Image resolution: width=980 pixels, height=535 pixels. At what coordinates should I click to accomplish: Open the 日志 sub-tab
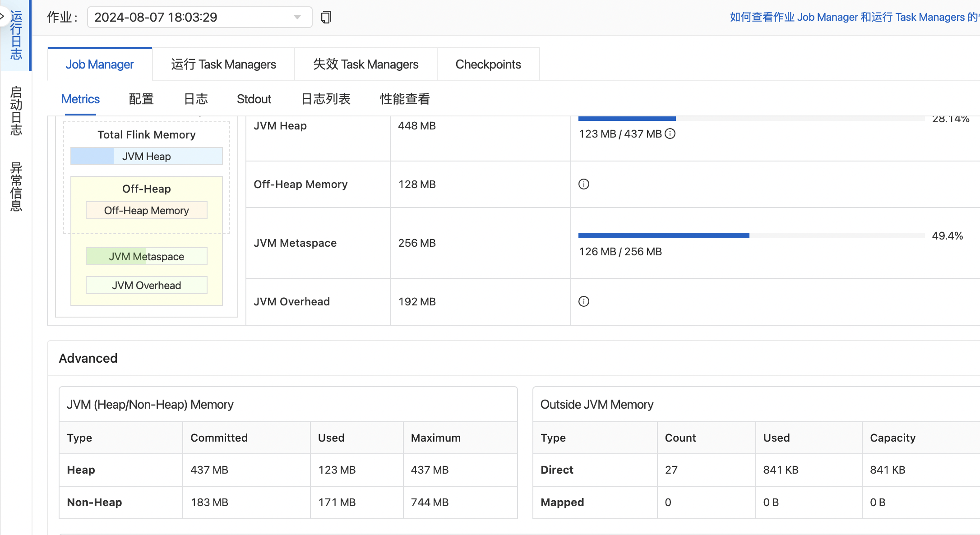[x=196, y=99]
